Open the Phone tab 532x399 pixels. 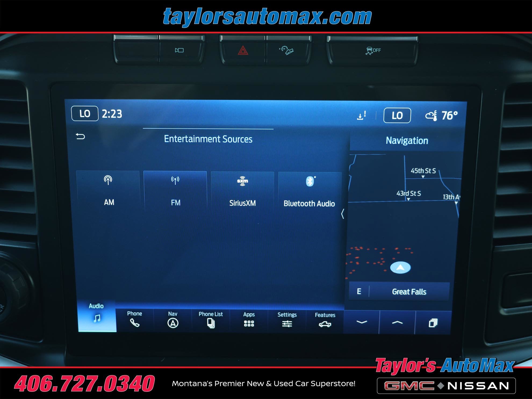pos(135,319)
